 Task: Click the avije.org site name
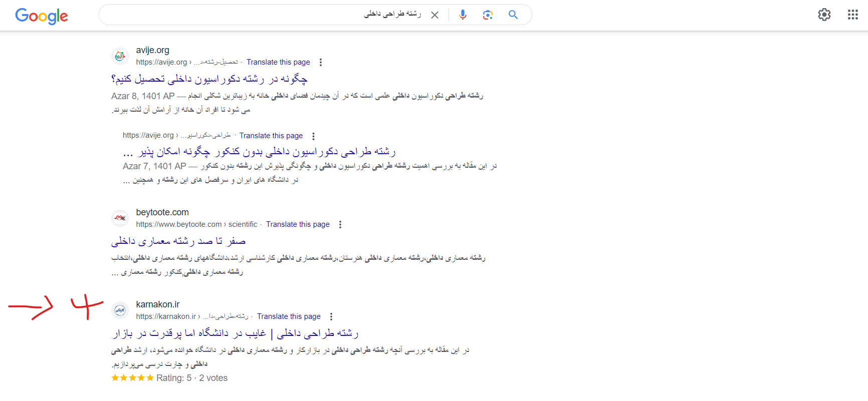coord(153,50)
